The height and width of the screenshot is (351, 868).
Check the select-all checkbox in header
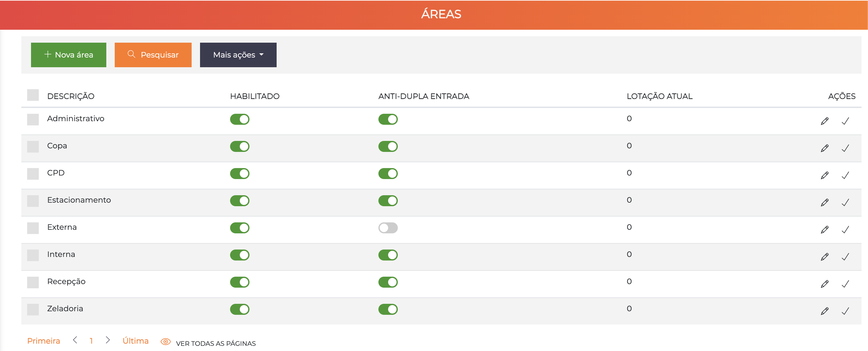coord(33,95)
